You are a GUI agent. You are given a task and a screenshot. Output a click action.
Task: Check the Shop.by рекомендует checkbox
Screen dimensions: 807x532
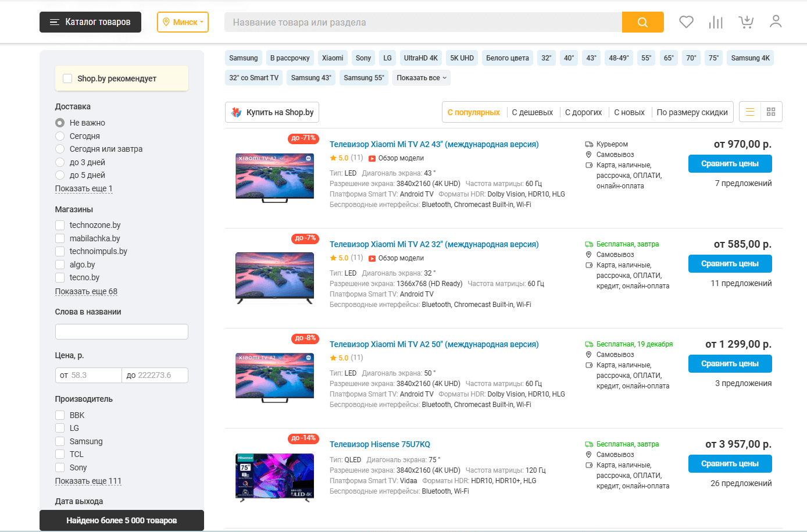(67, 78)
